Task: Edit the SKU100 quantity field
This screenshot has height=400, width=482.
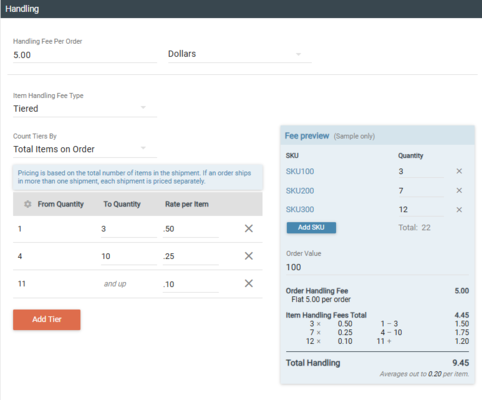Action: 421,171
